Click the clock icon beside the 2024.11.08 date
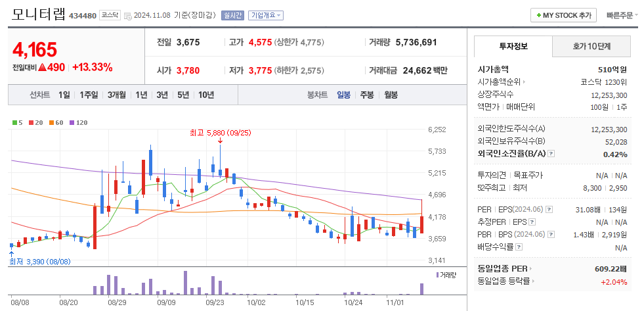The width and height of the screenshot is (644, 311). (x=128, y=16)
